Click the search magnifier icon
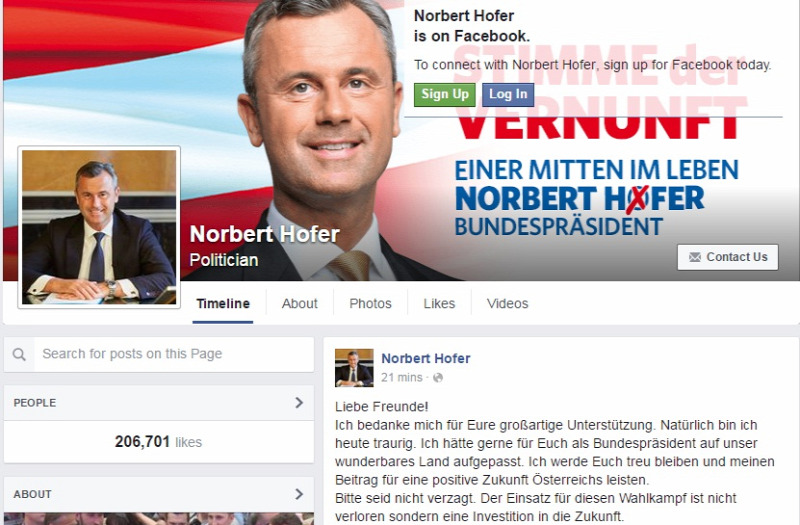 coord(19,354)
